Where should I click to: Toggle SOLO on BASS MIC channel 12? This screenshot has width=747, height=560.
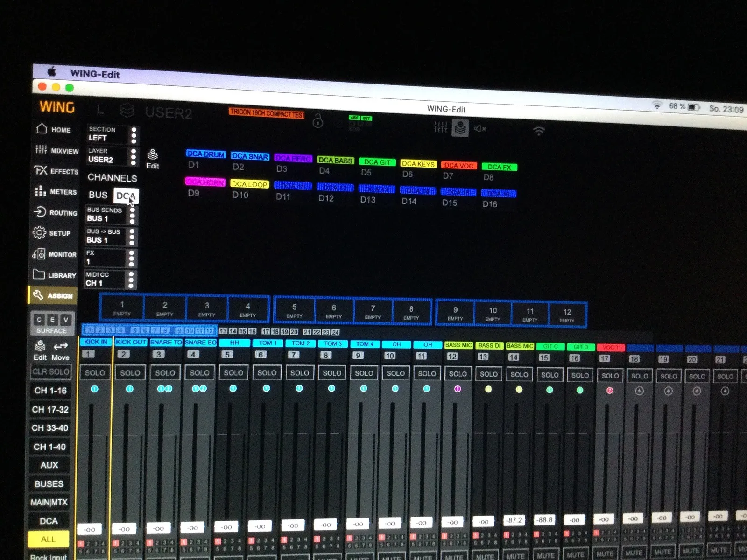(458, 374)
